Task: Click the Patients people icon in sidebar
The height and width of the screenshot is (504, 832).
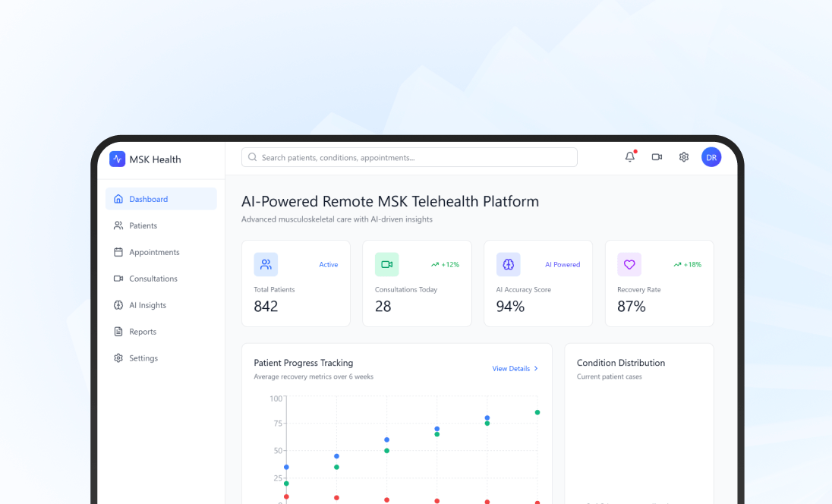Action: [x=118, y=225]
